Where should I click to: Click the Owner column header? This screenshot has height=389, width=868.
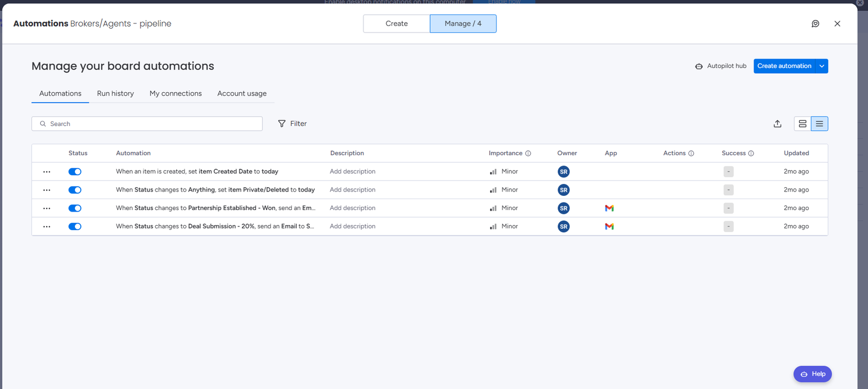567,154
